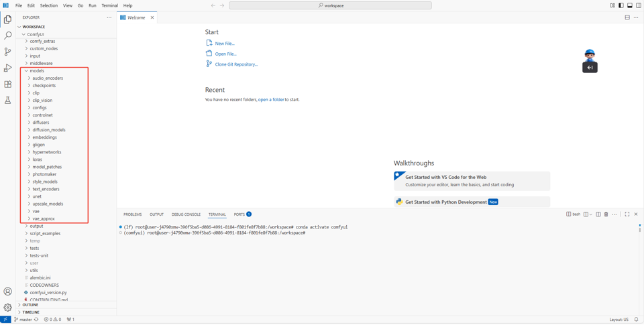The image size is (644, 325).
Task: Click the workspace search box in title bar
Action: tap(330, 5)
